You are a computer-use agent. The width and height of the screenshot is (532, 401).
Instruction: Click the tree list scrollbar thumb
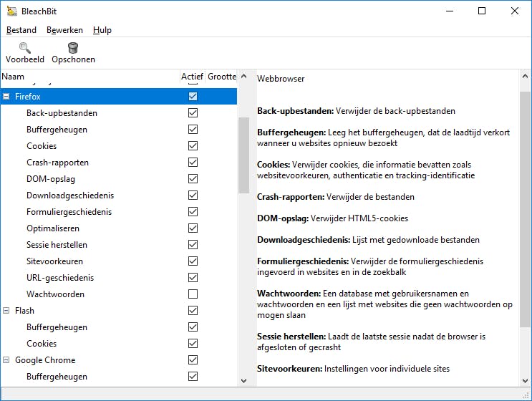(x=243, y=155)
